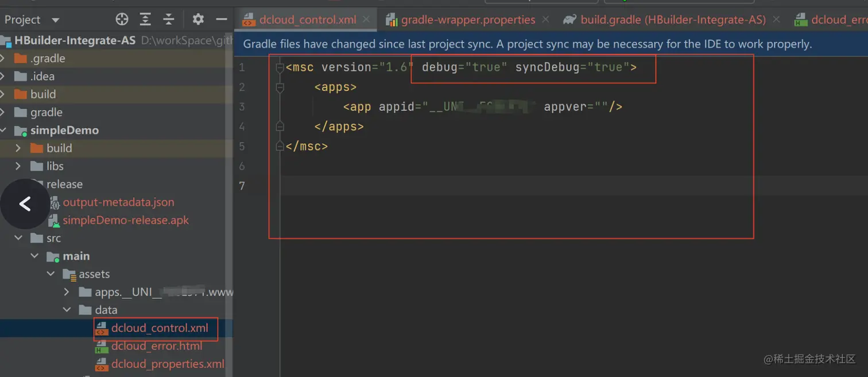Viewport: 868px width, 377px height.
Task: Collapse the assets folder
Action: [51, 274]
